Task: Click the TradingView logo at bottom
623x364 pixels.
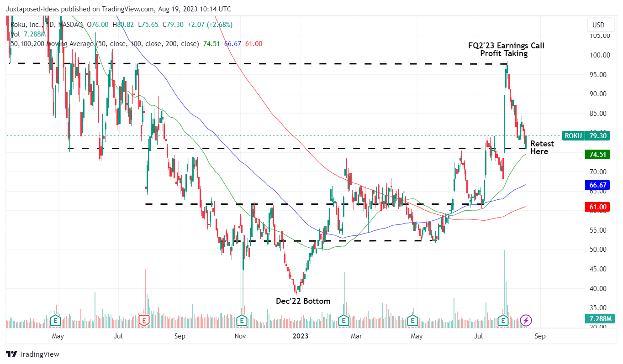Action: coord(32,354)
